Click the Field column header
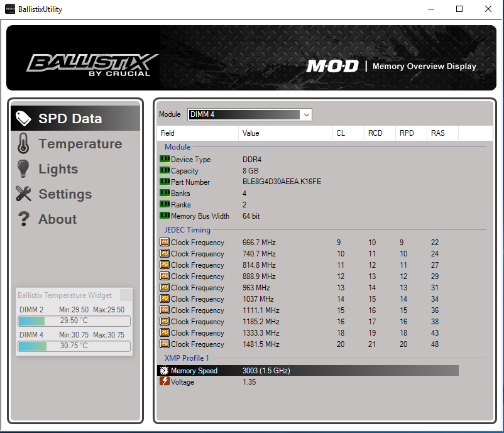 [198, 133]
